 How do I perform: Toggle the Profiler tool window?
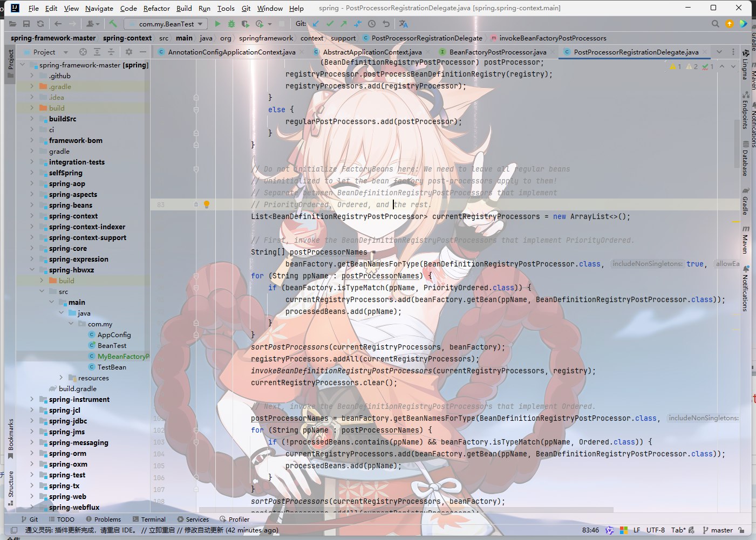234,520
